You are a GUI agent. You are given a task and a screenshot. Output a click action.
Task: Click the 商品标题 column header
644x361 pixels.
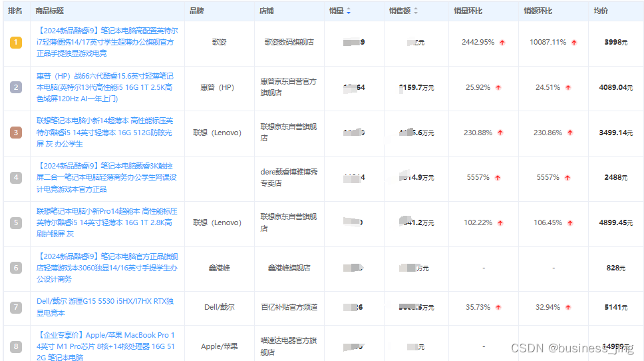49,11
